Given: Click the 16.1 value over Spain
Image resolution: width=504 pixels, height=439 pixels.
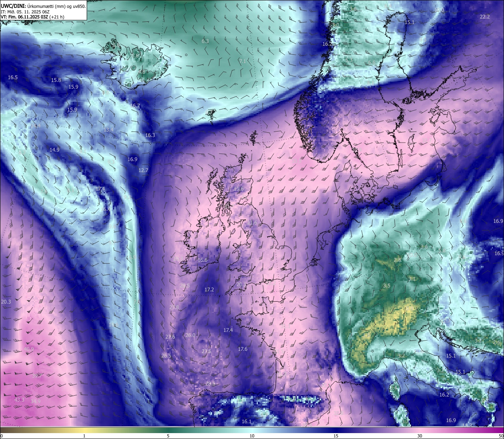Looking at the screenshot, I should coord(246,421).
